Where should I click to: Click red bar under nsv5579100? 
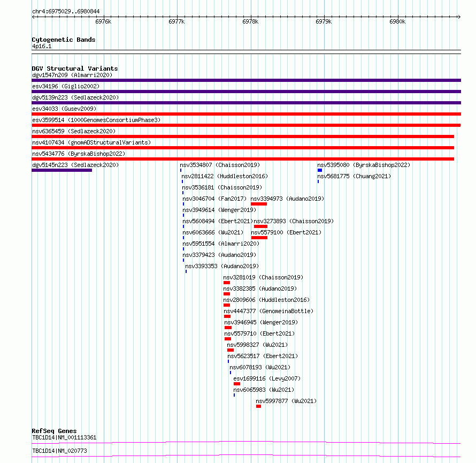pyautogui.click(x=259, y=238)
